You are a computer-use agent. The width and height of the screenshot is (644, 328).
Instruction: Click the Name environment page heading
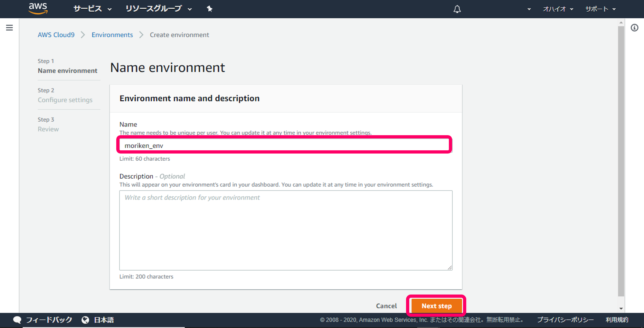click(x=167, y=68)
